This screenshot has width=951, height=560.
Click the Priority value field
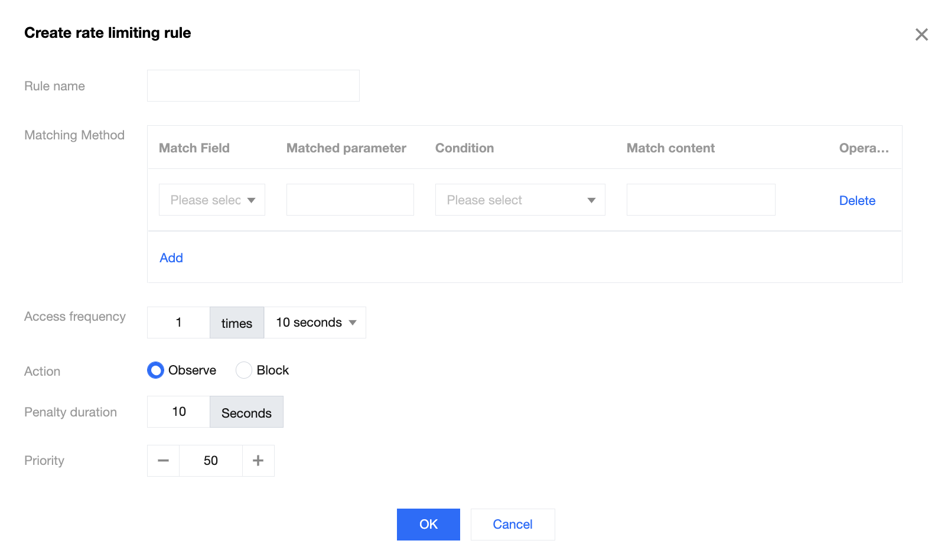tap(211, 461)
